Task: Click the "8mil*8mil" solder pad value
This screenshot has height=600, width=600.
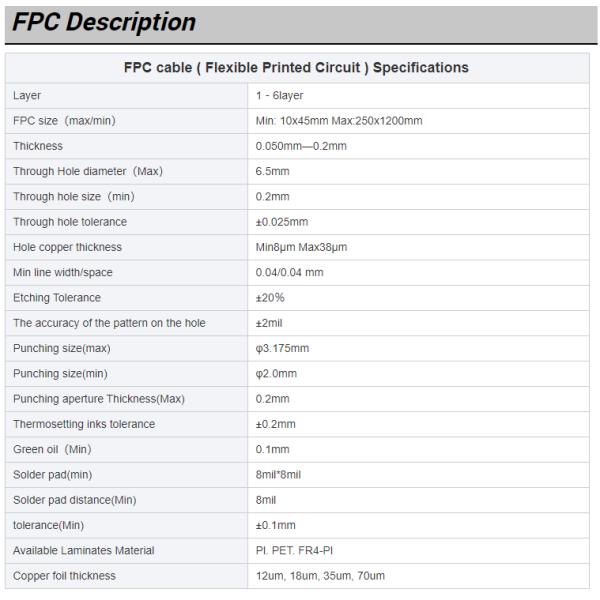Action: (278, 474)
